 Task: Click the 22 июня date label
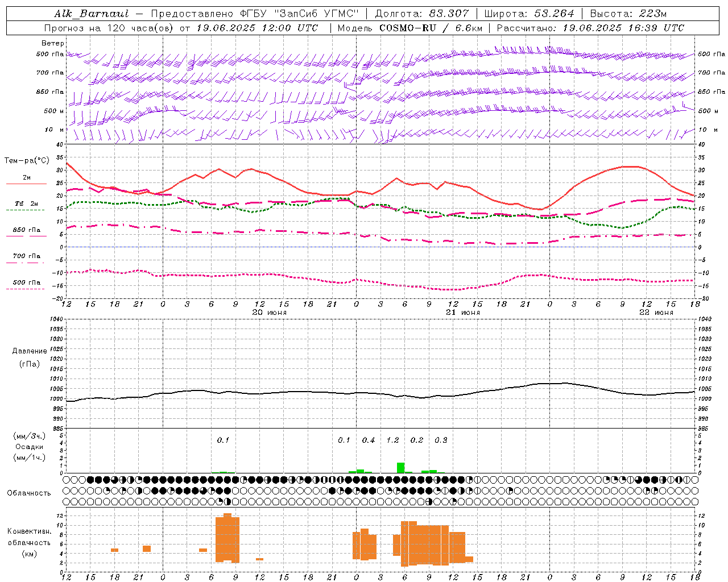coord(656,313)
